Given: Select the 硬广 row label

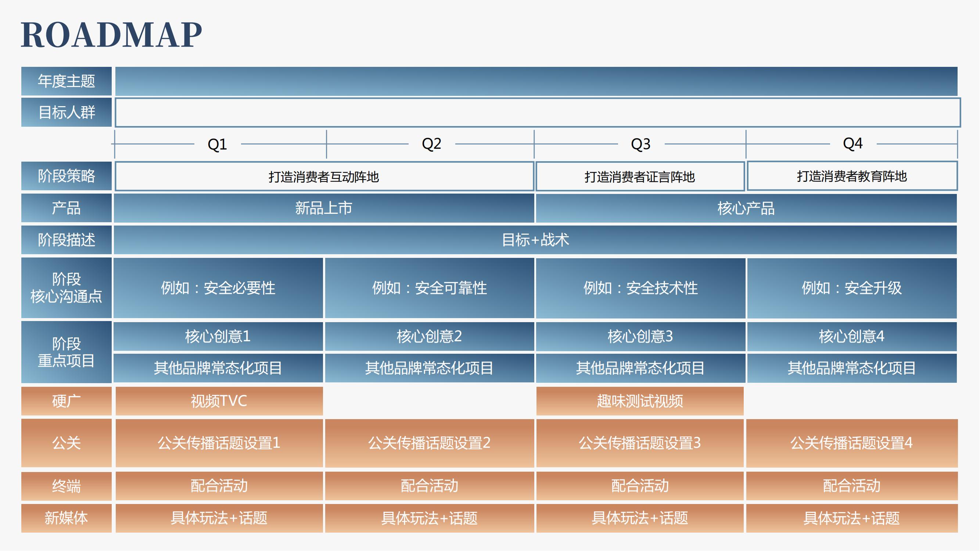Looking at the screenshot, I should point(66,401).
